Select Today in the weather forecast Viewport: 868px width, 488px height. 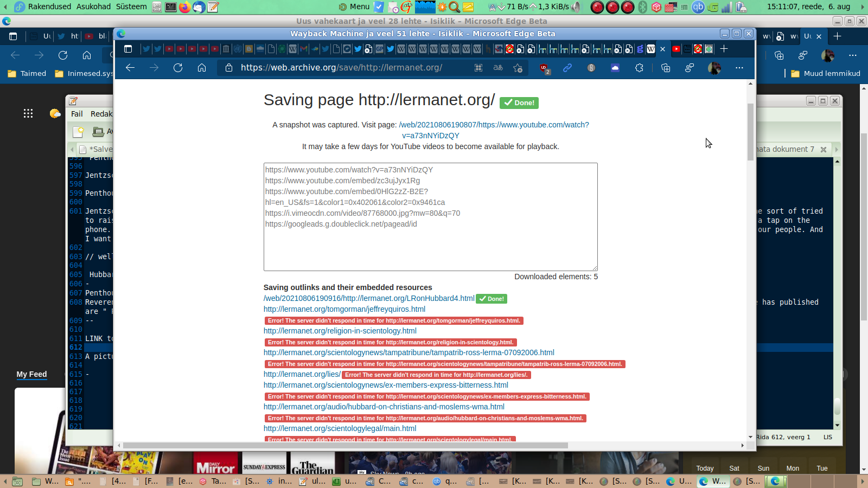[x=705, y=468]
